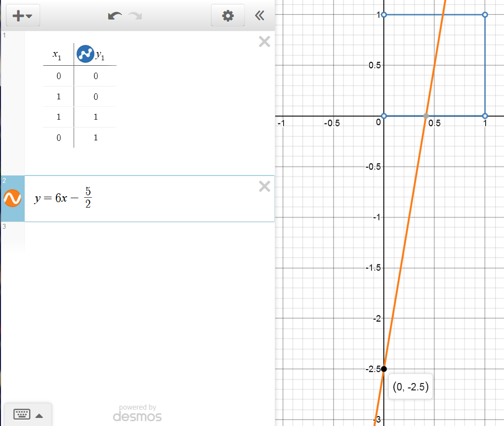Click the powered by Desmos logo
The height and width of the screenshot is (426, 504).
[137, 413]
